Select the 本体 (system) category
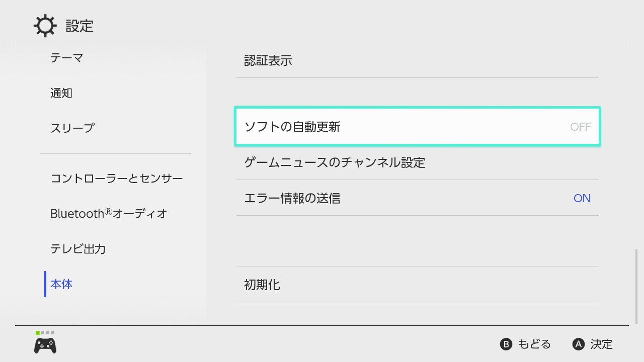Image resolution: width=644 pixels, height=362 pixels. (x=60, y=284)
